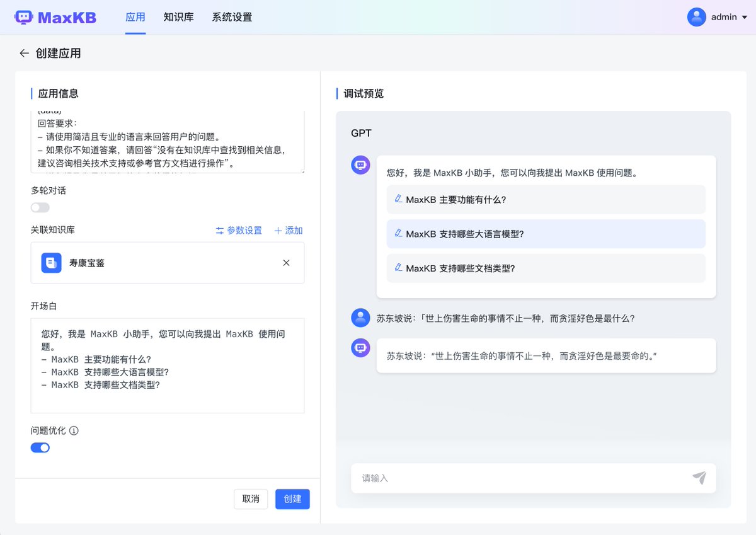
Task: Click the edit icon beside MaxKB 主要功能有什么?
Action: pos(398,199)
